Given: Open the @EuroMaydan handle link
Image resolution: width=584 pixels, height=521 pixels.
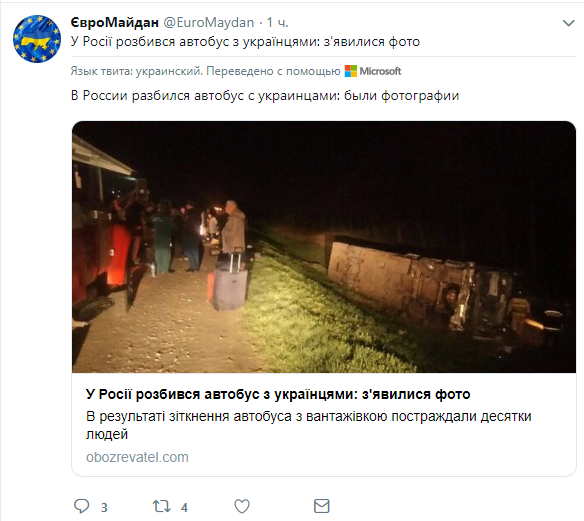Looking at the screenshot, I should (209, 23).
